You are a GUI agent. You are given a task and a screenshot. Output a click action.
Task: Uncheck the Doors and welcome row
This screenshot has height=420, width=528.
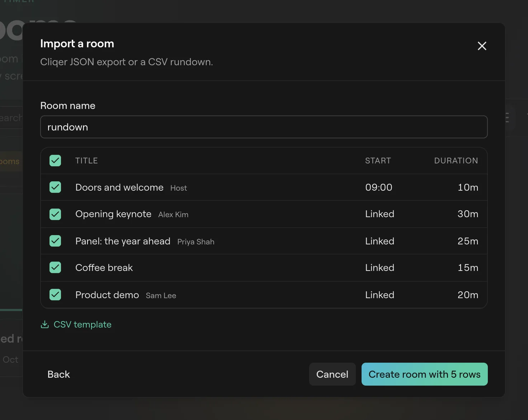[55, 187]
